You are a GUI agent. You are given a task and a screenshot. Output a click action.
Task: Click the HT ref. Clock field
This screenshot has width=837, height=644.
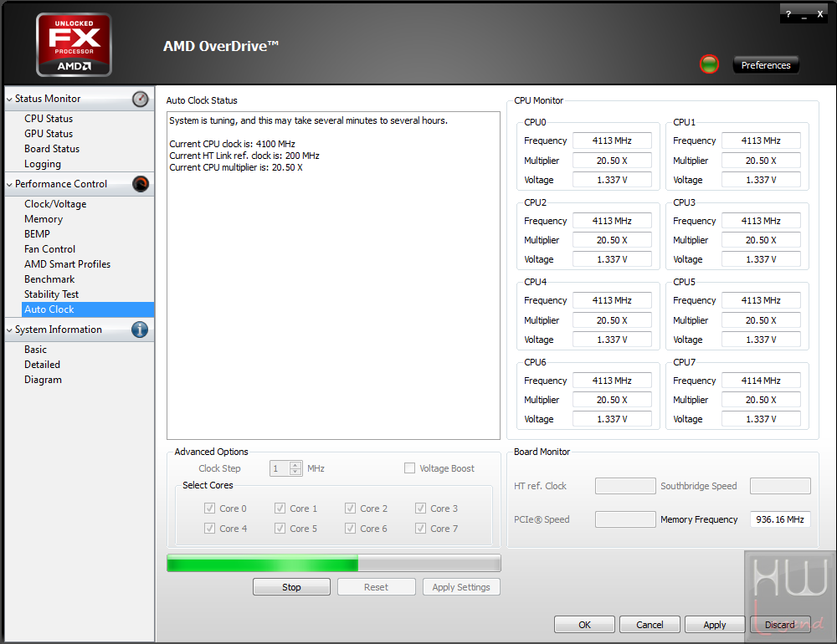pyautogui.click(x=625, y=486)
